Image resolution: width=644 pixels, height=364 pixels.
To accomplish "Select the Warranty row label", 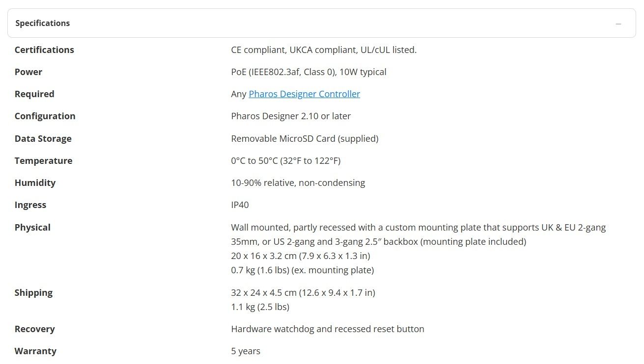I will 35,351.
